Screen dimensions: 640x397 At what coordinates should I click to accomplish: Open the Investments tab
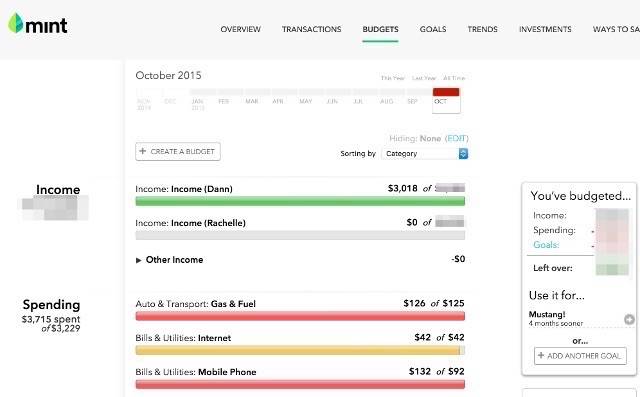545,29
